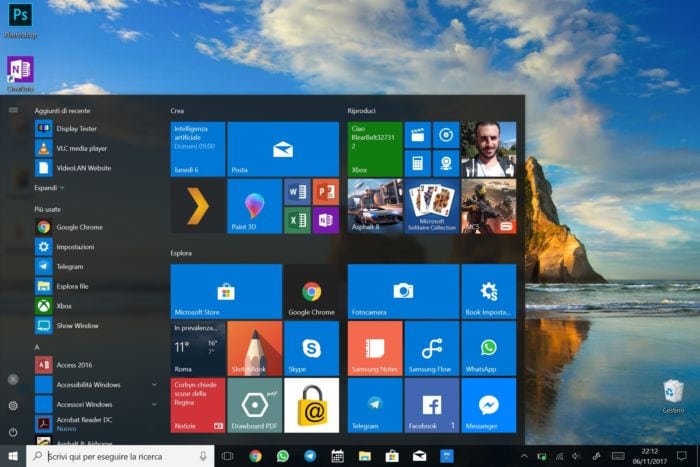Image resolution: width=700 pixels, height=467 pixels.
Task: Open the Facebook tile
Action: point(432,405)
